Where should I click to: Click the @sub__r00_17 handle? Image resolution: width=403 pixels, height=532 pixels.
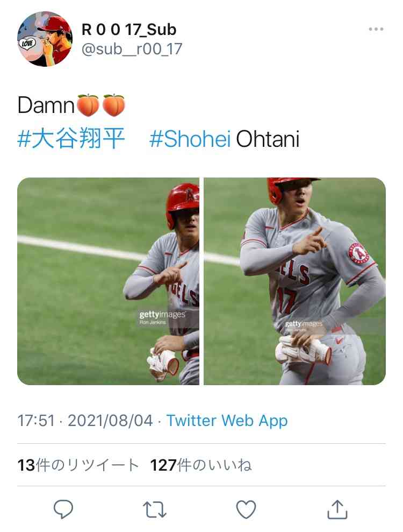pos(132,49)
